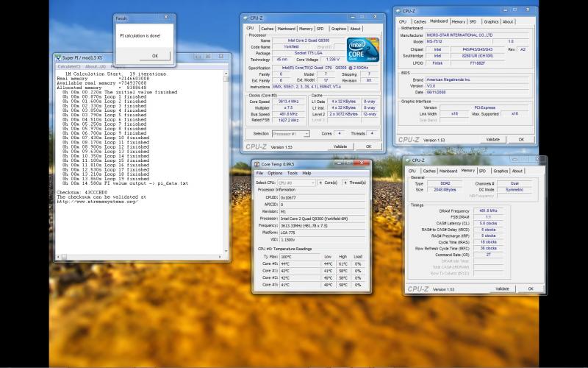Click Validate in CPU-Z processor window
This screenshot has width=588, height=368.
(x=340, y=146)
